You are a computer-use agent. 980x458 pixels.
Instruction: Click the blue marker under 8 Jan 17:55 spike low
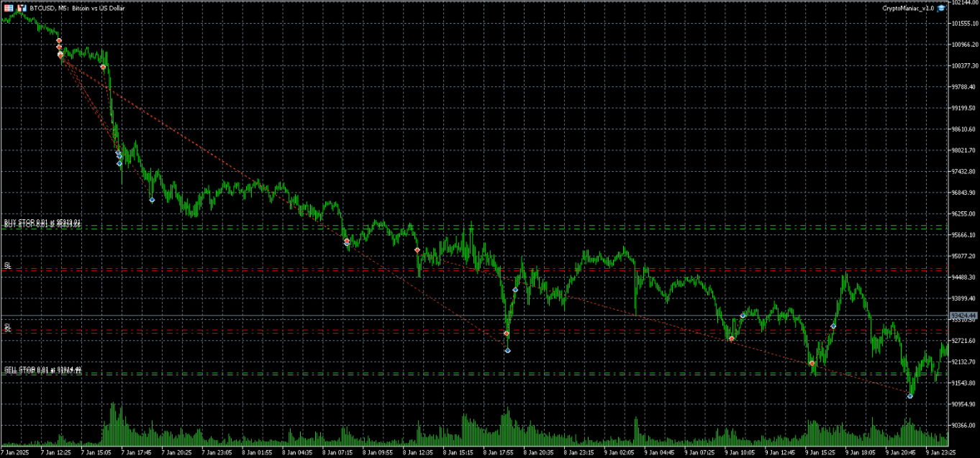(x=507, y=351)
